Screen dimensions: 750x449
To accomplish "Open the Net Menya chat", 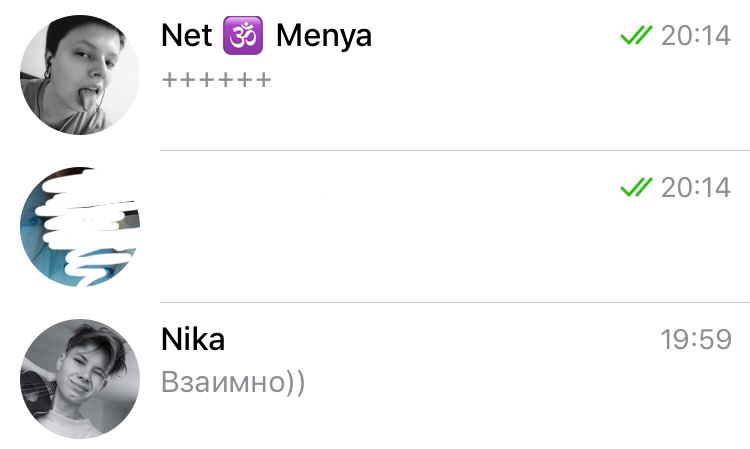I will pos(375,75).
